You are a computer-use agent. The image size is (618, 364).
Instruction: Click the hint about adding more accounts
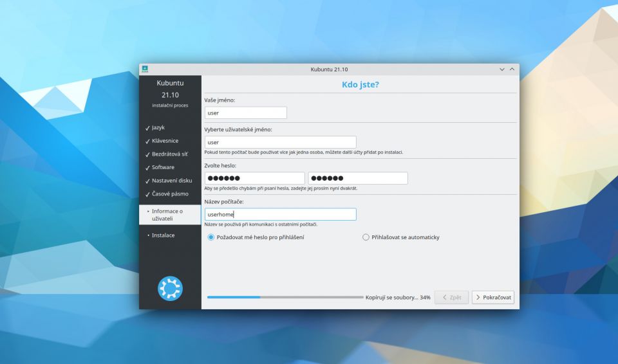303,152
